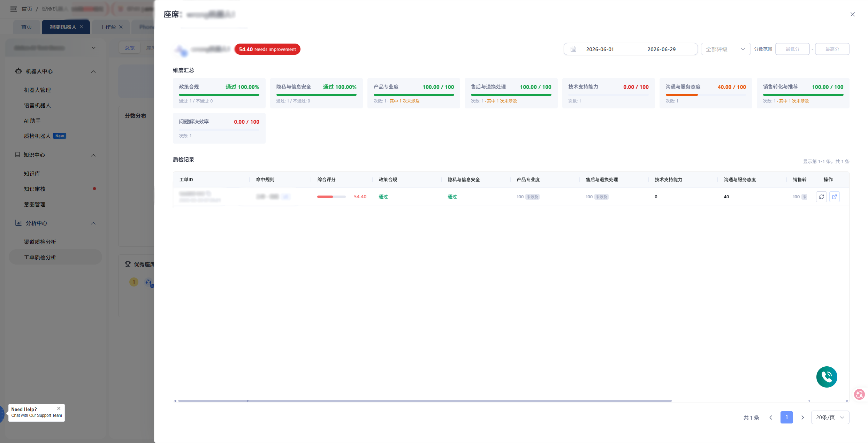Viewport: 868px width, 443px height.
Task: Open the 20条/页 page size dropdown
Action: coord(830,418)
